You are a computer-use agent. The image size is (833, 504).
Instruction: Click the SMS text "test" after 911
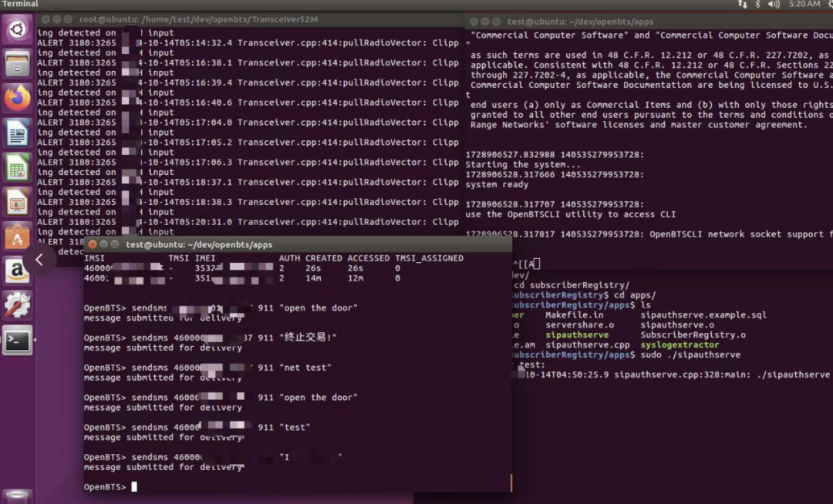tap(295, 427)
